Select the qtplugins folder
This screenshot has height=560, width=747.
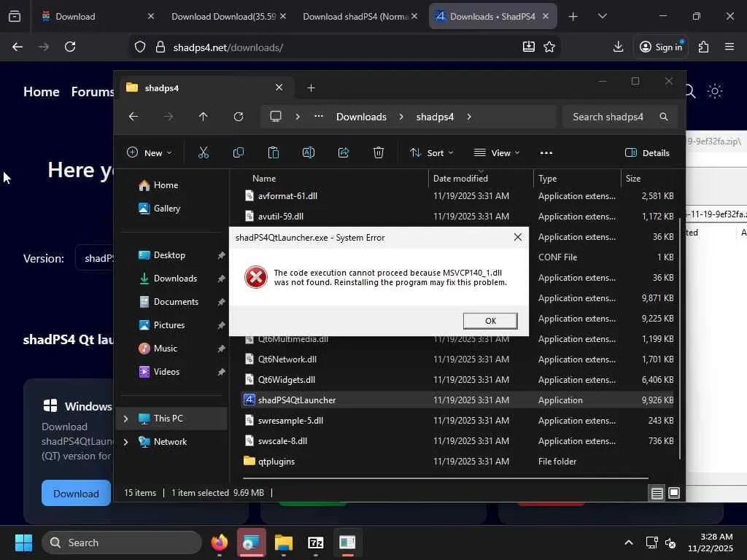coord(276,462)
